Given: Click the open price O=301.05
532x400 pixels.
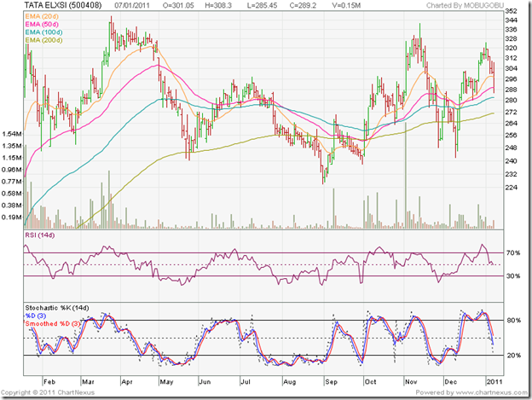Looking at the screenshot, I should click(x=178, y=5).
